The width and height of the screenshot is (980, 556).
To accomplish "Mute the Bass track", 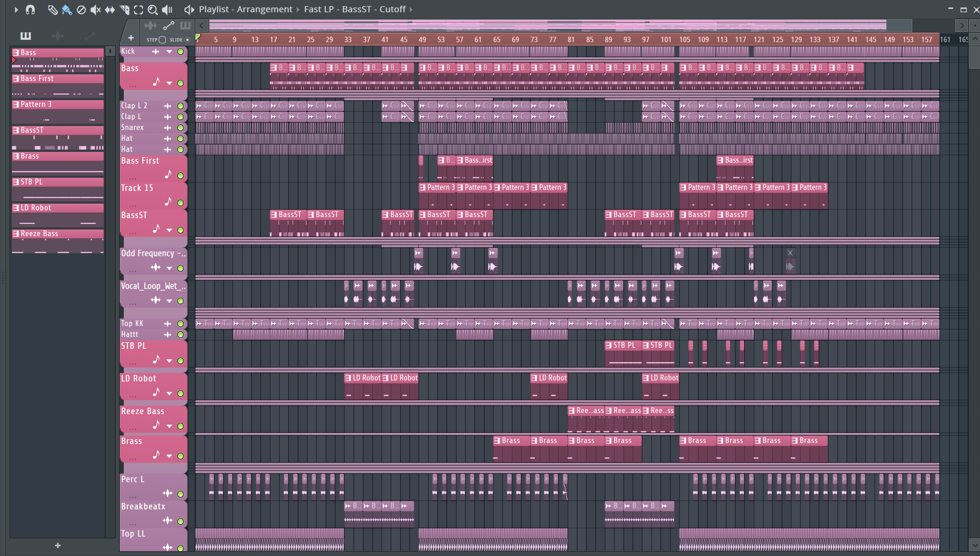I will coord(181,83).
